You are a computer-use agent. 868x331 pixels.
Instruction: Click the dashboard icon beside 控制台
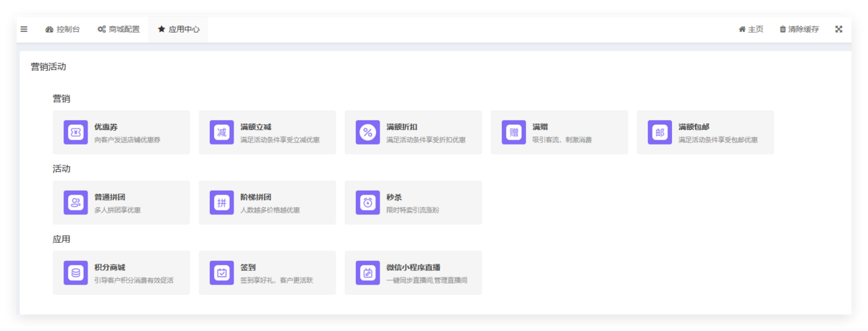[x=49, y=30]
